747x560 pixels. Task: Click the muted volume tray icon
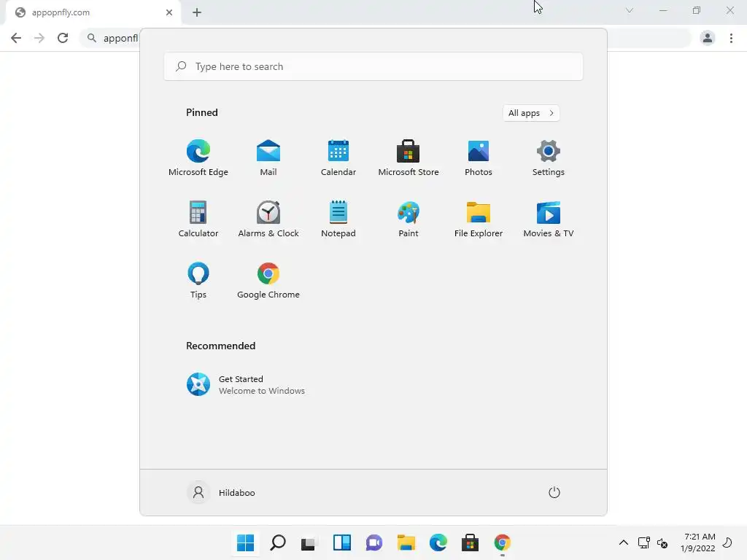[662, 542]
